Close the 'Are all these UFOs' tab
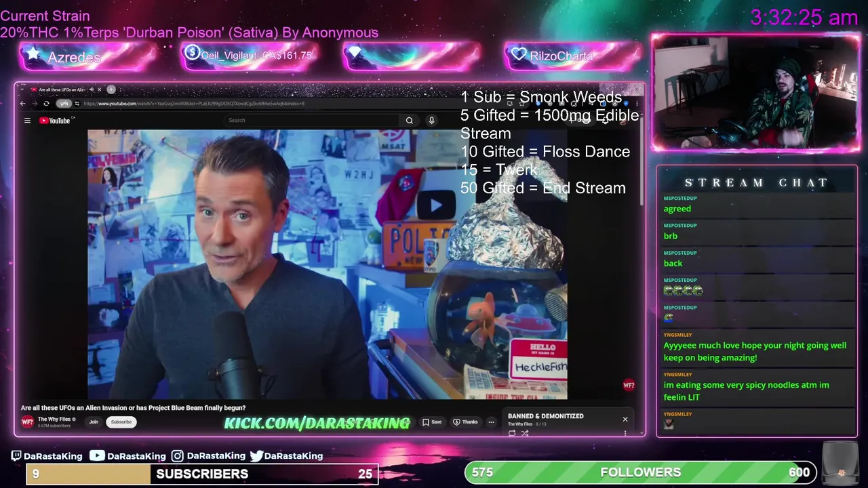The width and height of the screenshot is (868, 488). 99,89
